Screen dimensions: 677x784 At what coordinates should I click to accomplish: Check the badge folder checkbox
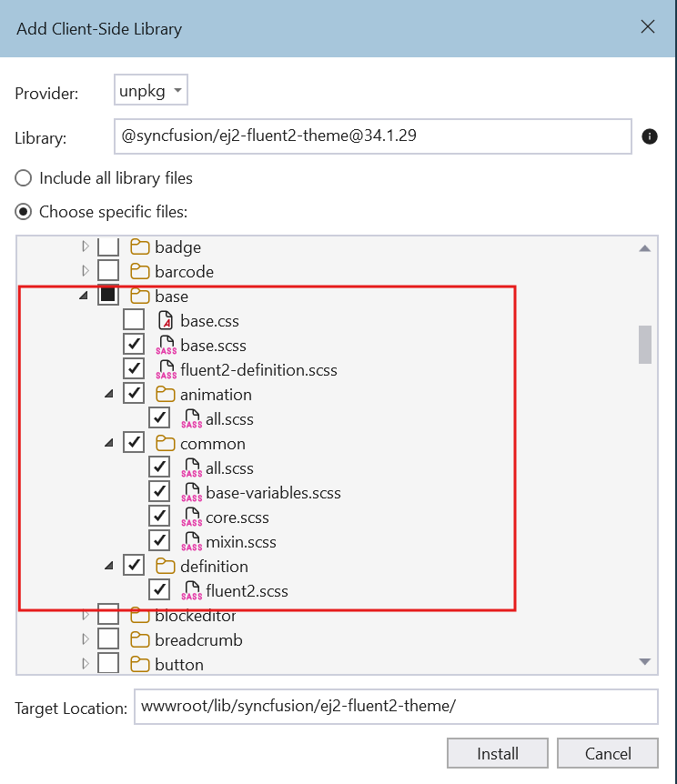[108, 246]
